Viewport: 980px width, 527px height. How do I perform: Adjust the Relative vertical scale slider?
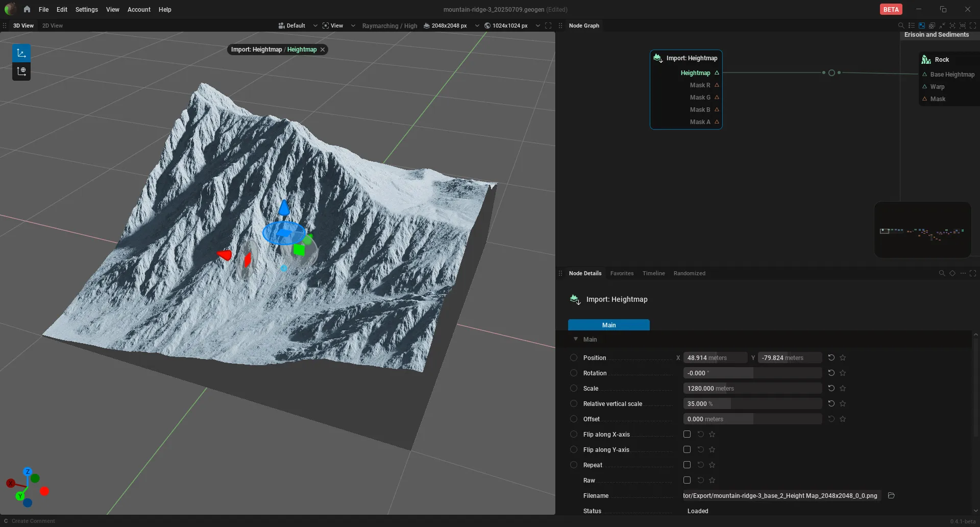752,403
